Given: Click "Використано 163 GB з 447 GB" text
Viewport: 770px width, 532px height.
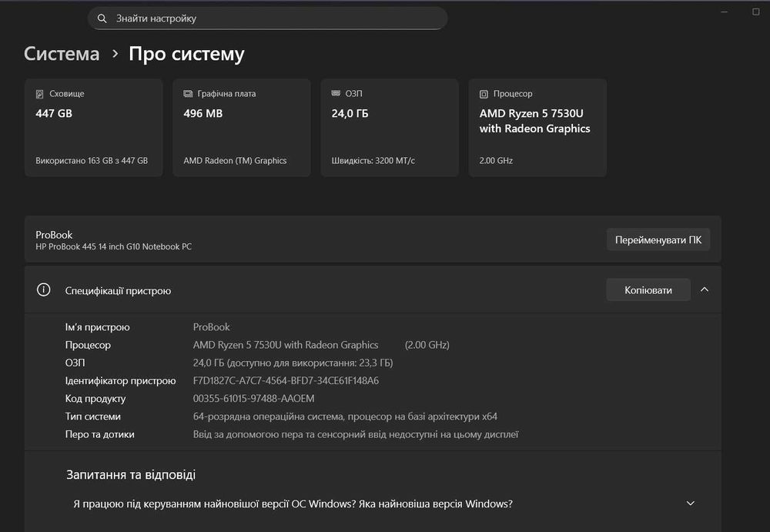Looking at the screenshot, I should click(92, 161).
